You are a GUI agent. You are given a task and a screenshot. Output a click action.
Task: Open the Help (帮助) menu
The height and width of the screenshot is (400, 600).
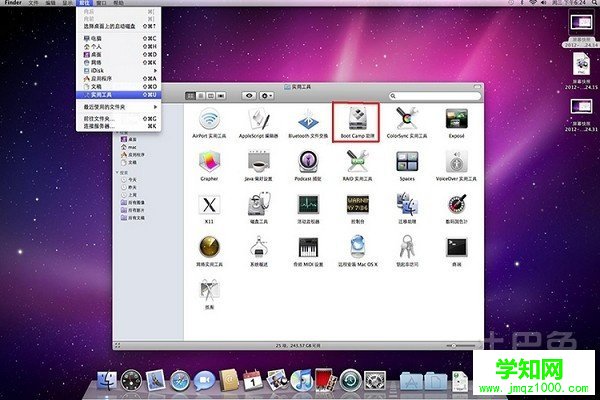tap(119, 3)
